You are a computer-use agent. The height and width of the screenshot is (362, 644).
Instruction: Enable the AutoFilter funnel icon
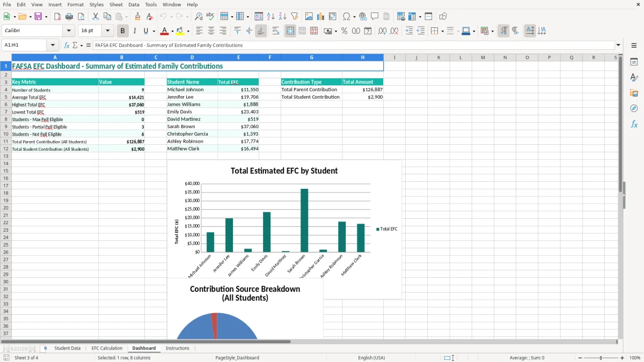click(x=295, y=17)
